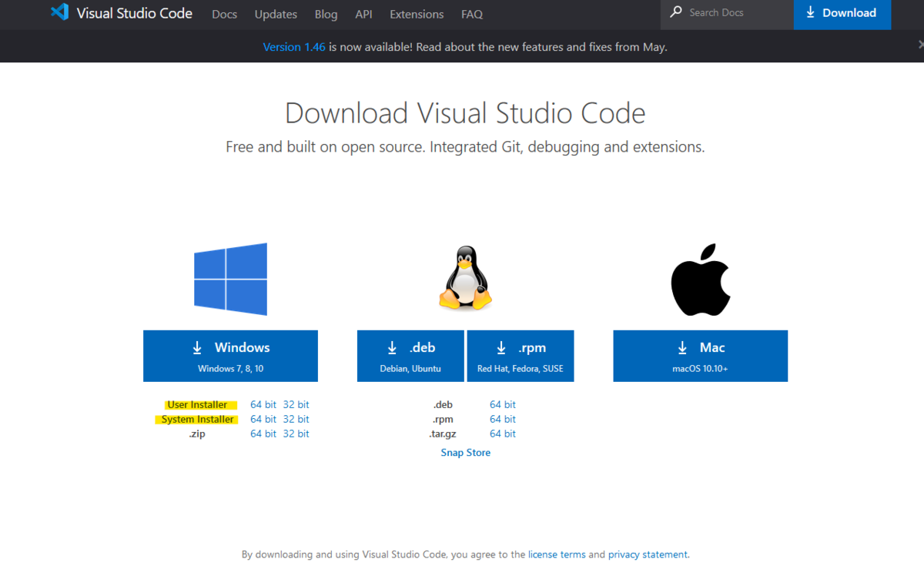Open the Extensions page
Screen dimensions: 924x576
(x=417, y=14)
